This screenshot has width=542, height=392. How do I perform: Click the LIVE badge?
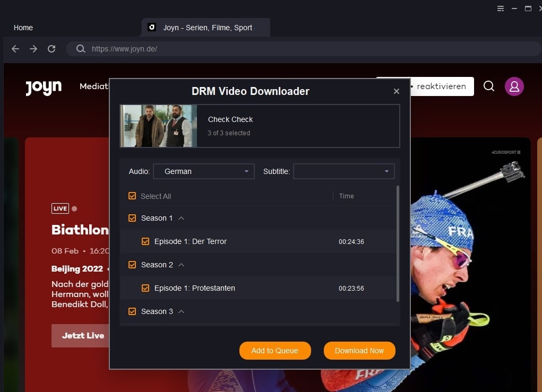(x=60, y=208)
